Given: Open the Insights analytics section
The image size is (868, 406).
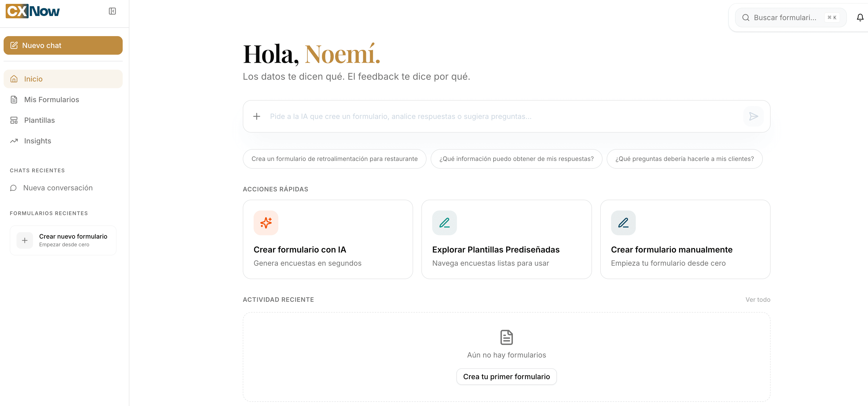Looking at the screenshot, I should pos(37,141).
